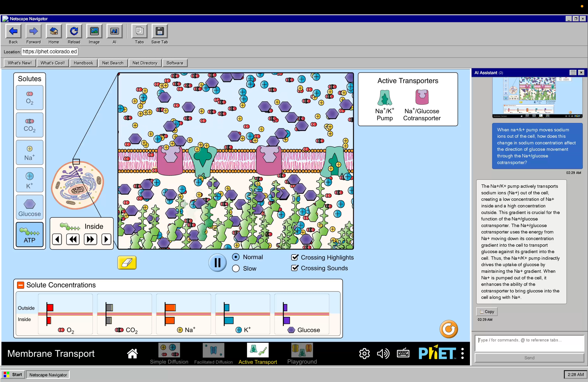Disable the Crossing Sounds checkbox
Viewport: 588px width, 382px height.
[295, 268]
